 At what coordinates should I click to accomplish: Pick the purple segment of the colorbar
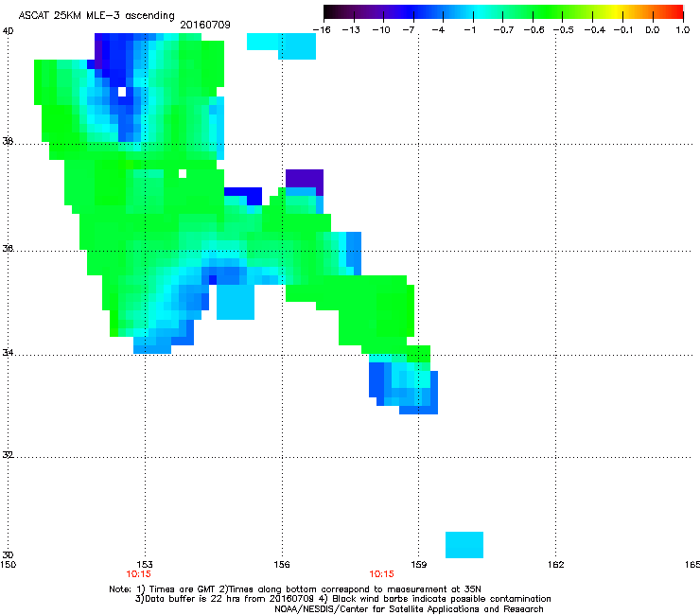click(x=379, y=11)
